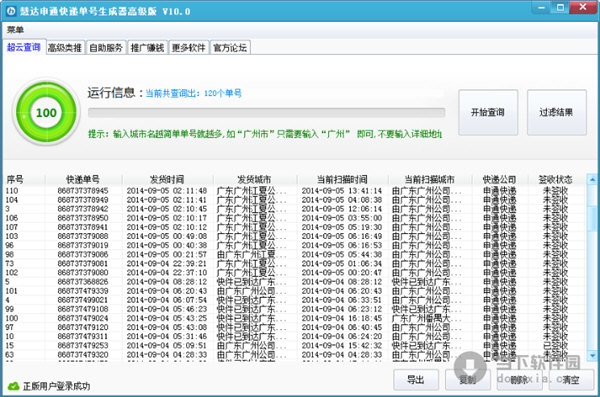The width and height of the screenshot is (600, 397).
Task: Select tracking number 868737379019
Action: 83,245
